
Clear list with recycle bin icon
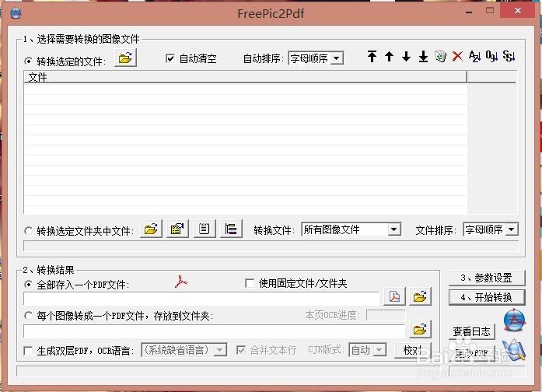440,56
